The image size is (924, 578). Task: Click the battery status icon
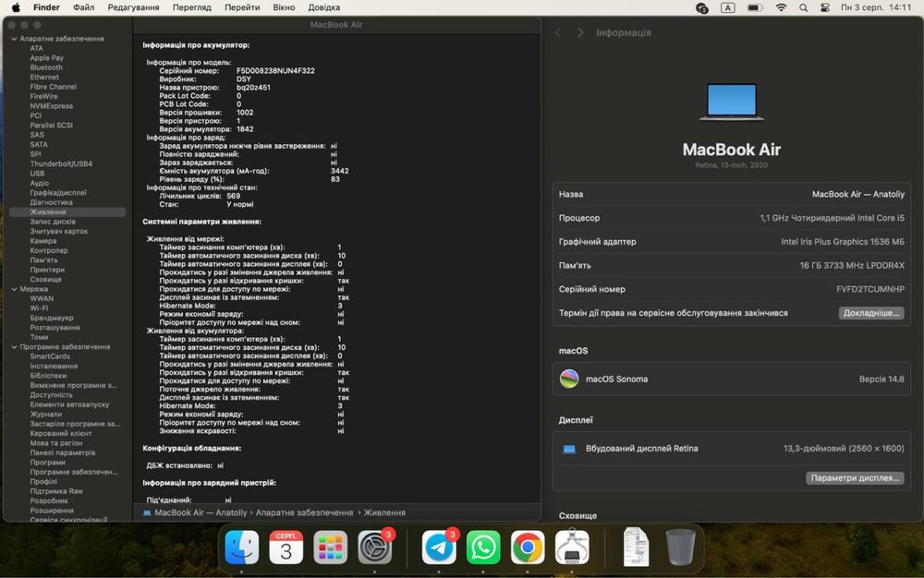point(756,7)
